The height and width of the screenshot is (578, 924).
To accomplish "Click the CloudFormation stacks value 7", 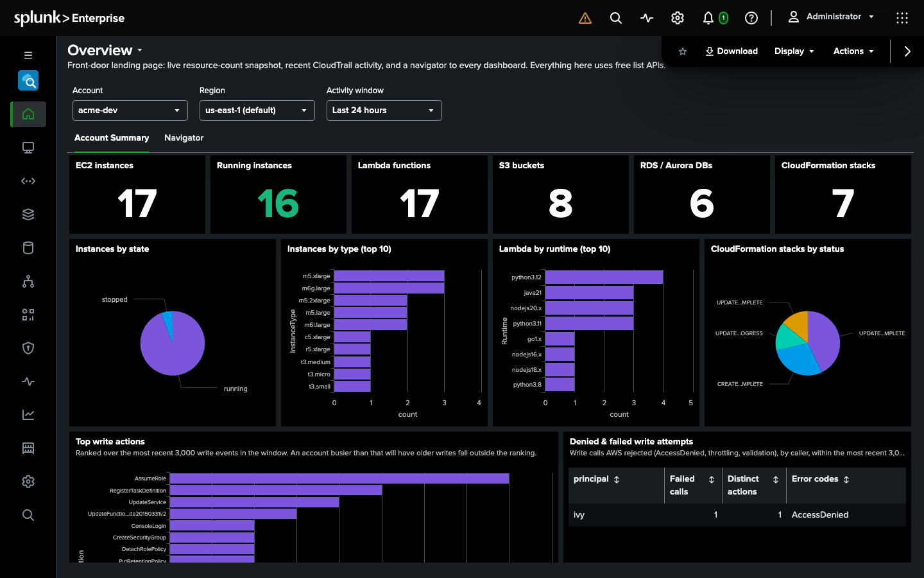I will (x=843, y=204).
